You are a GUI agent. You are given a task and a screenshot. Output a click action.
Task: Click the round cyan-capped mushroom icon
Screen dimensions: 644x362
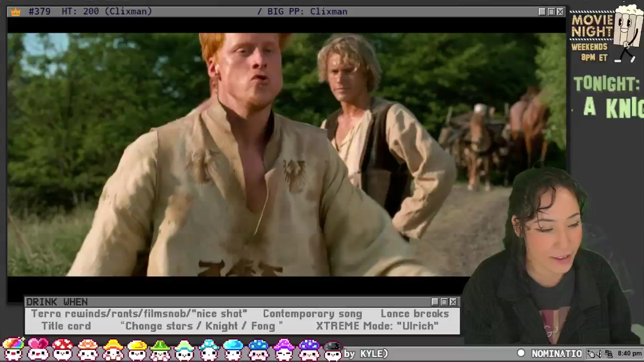tap(233, 349)
